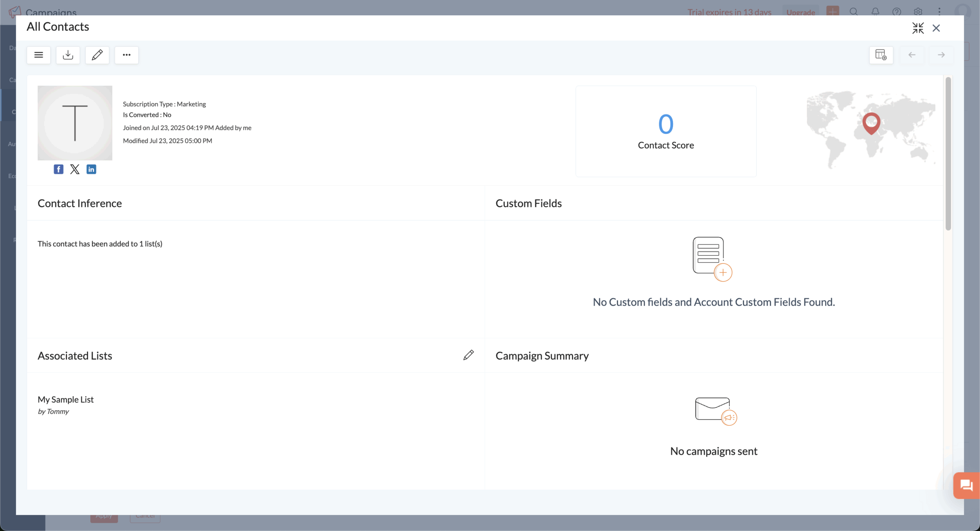
Task: Open settings gear icon in top bar
Action: [918, 11]
